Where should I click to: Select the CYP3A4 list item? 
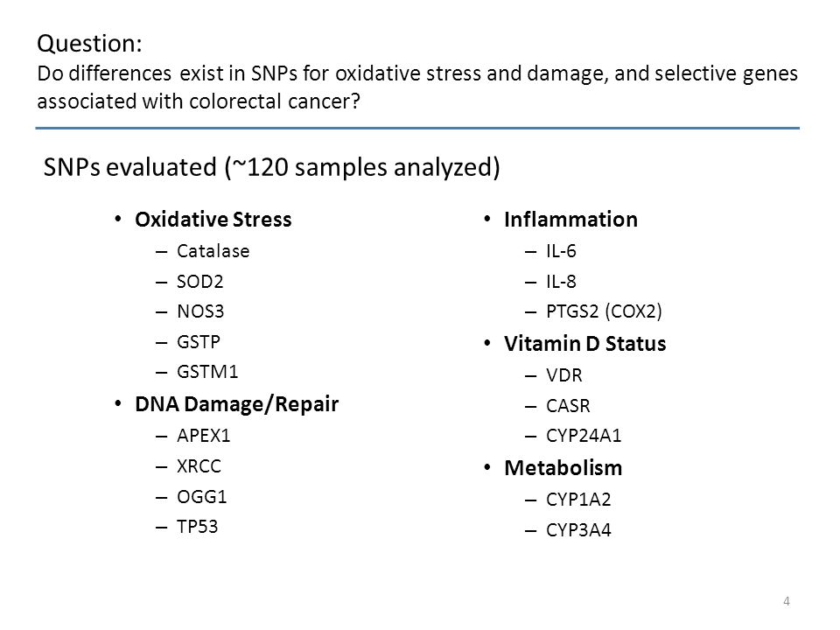coord(578,530)
